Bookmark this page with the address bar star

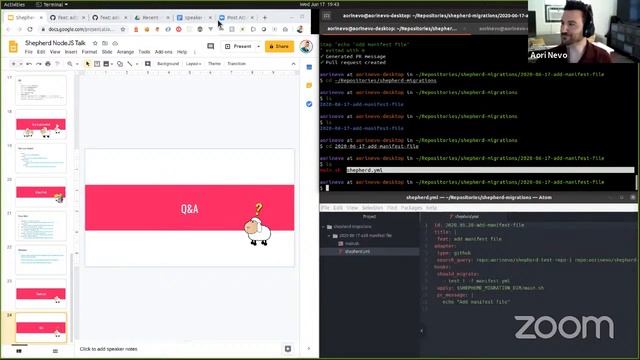[x=123, y=29]
